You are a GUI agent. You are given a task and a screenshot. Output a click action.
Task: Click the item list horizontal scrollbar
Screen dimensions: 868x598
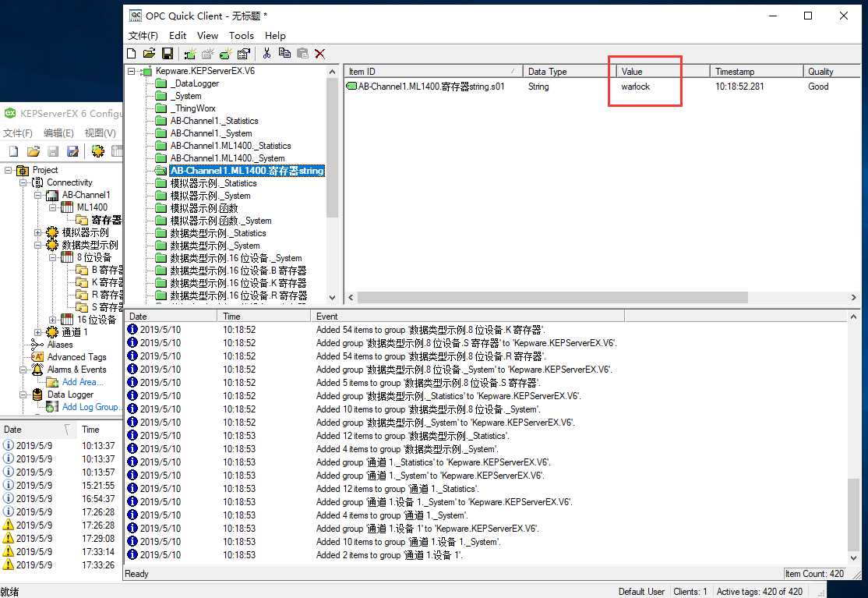click(552, 297)
